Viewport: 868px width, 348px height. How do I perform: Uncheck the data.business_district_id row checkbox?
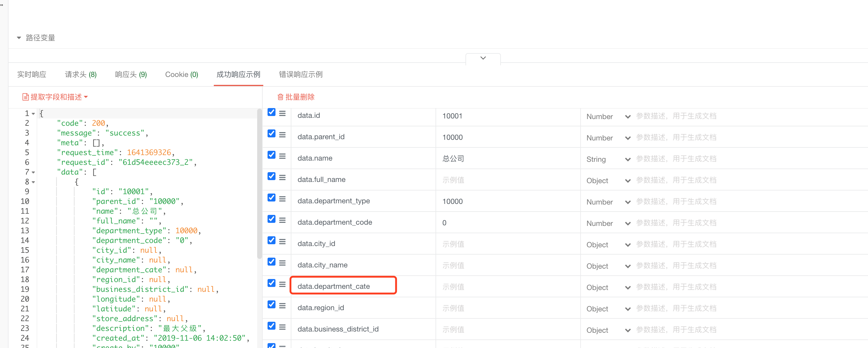click(x=272, y=326)
